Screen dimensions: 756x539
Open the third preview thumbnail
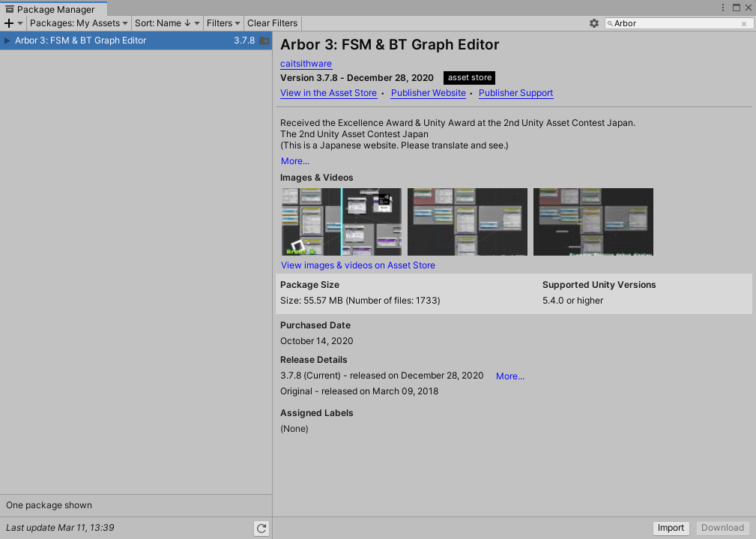point(593,222)
